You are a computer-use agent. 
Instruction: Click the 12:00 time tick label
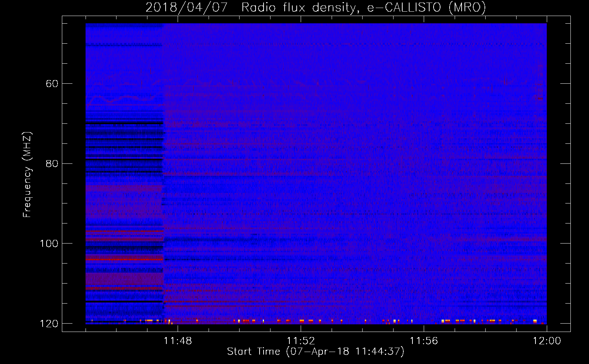click(547, 341)
